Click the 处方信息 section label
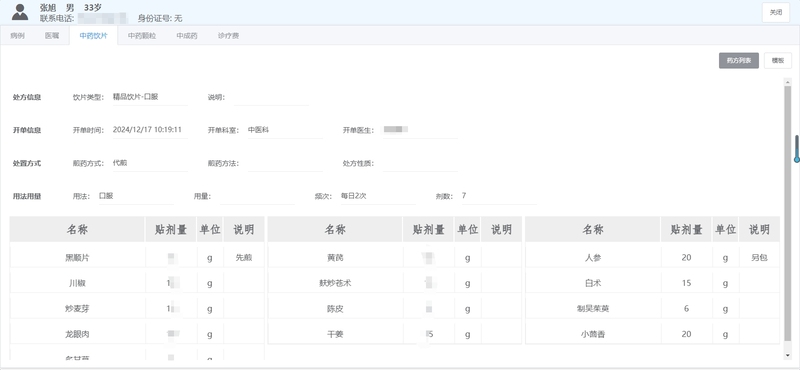 coord(27,97)
